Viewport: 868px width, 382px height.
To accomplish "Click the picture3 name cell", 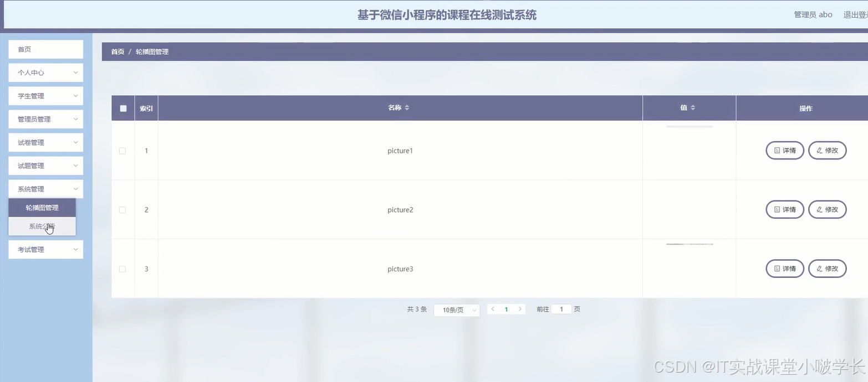I will (x=400, y=269).
